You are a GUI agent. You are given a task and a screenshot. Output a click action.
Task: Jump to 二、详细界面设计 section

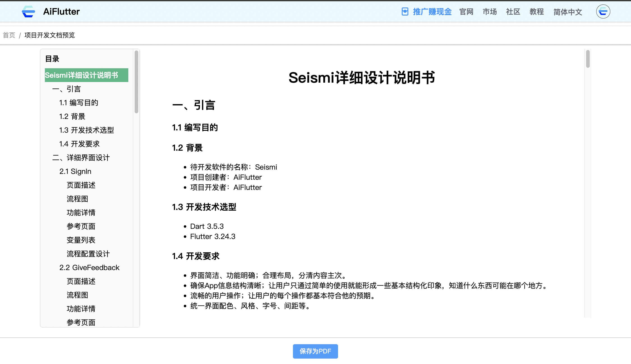pyautogui.click(x=81, y=157)
